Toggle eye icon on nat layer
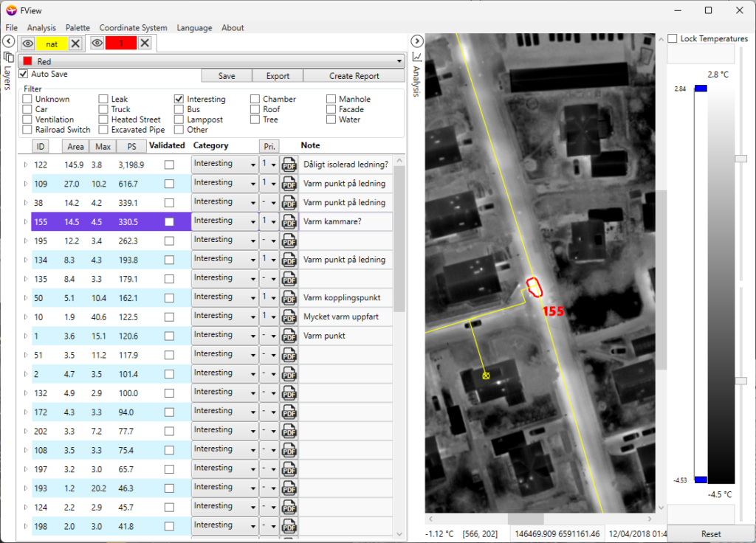This screenshot has width=756, height=543. coord(27,44)
